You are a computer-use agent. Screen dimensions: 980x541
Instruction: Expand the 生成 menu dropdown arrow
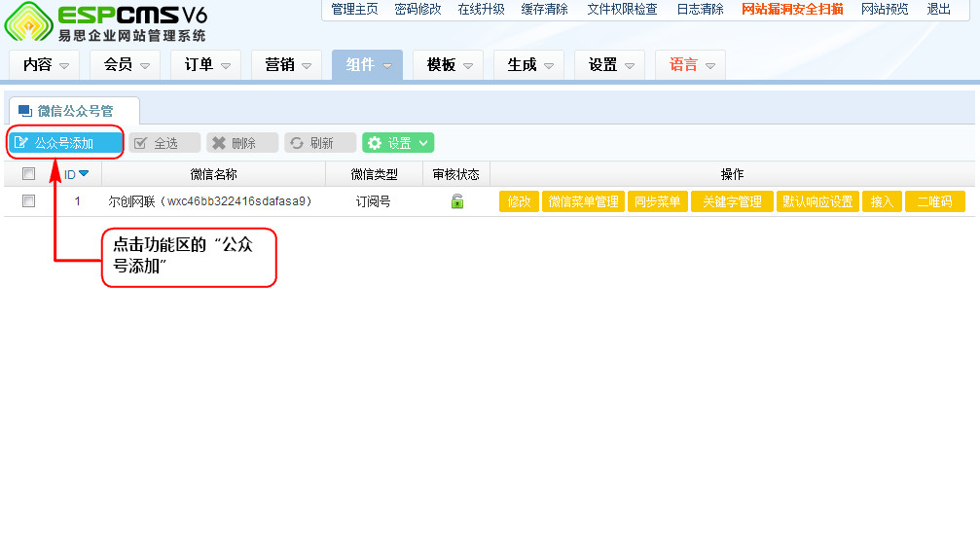point(549,65)
